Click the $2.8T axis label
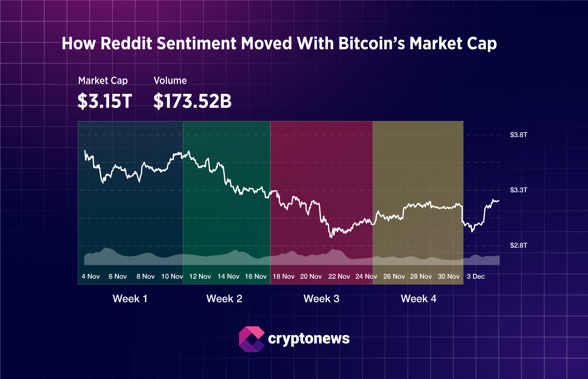Viewport: 588px width, 379px height. 518,245
